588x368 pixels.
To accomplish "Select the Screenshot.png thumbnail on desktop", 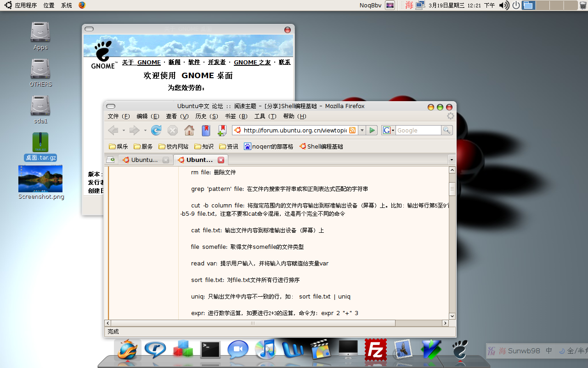I will tap(40, 183).
